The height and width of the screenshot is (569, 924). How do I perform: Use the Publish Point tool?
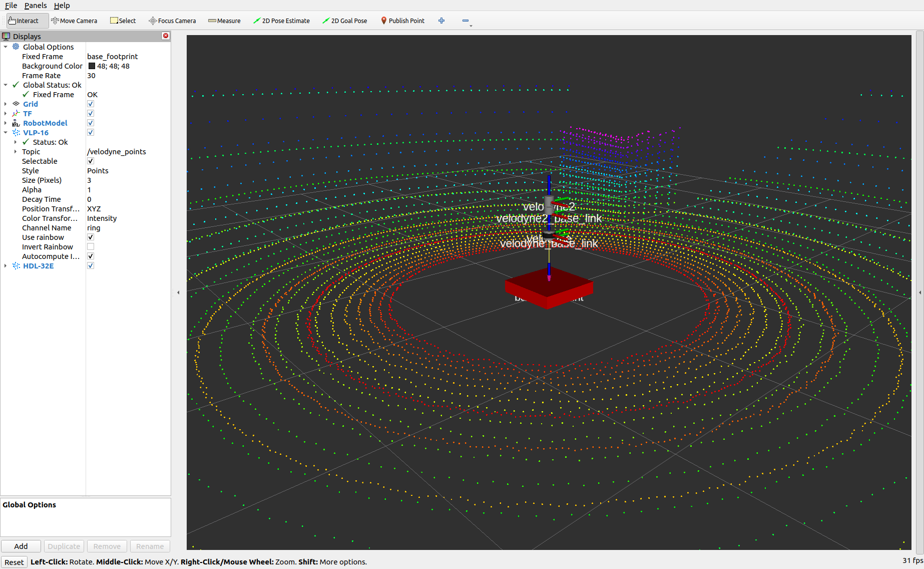[402, 21]
